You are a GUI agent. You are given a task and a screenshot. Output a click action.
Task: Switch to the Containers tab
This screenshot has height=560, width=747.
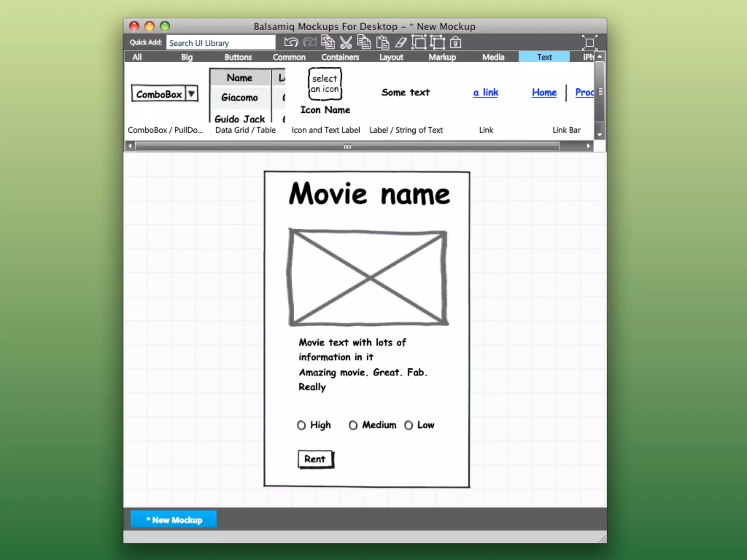click(x=340, y=57)
